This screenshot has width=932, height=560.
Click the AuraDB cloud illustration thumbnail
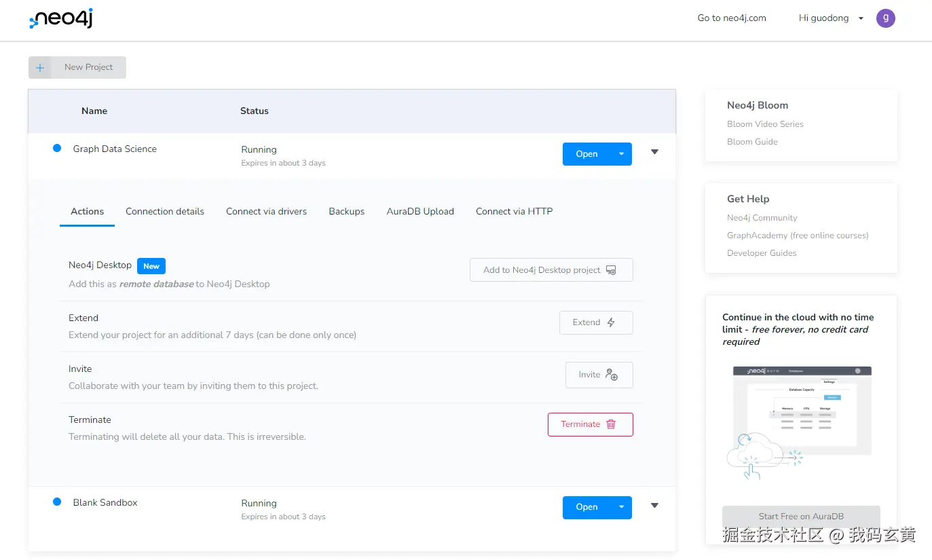point(800,422)
